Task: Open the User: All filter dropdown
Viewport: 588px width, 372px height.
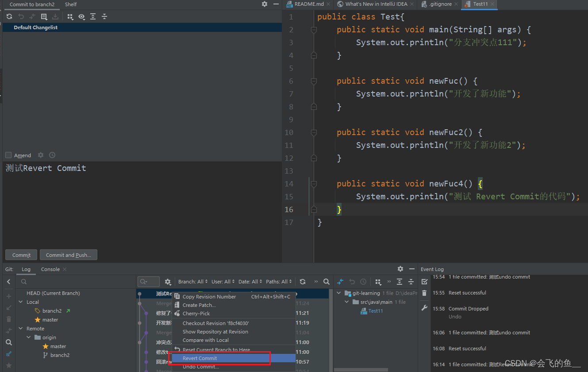Action: 223,282
